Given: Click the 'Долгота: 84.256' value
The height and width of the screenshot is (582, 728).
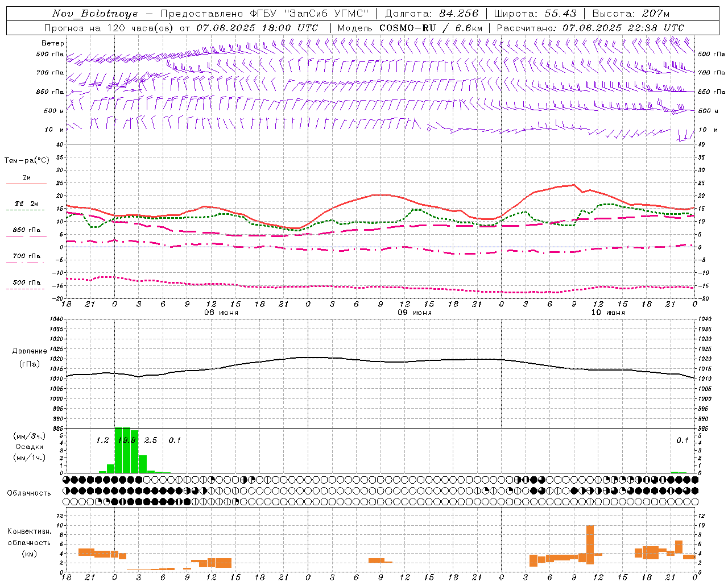Looking at the screenshot, I should (432, 14).
